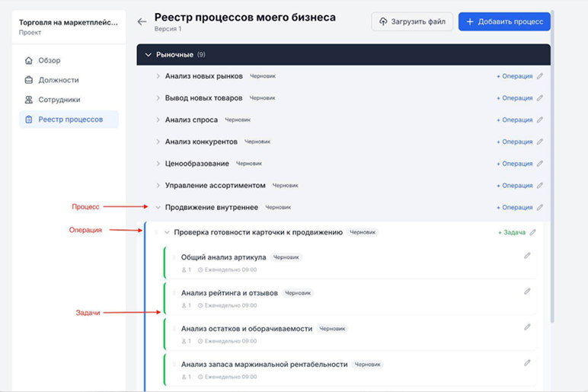Edit the Анализ запаса маржинальной рентабельности task
Viewport: 588px width, 392px height.
pyautogui.click(x=527, y=363)
